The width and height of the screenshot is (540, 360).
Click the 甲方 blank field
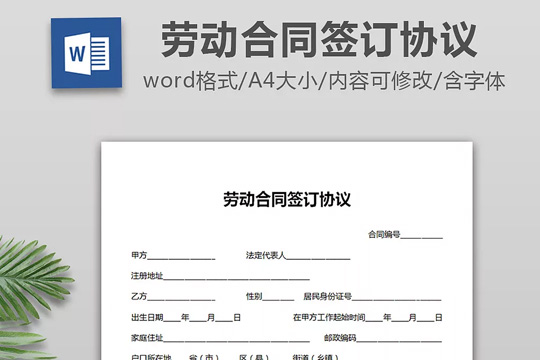tap(181, 257)
